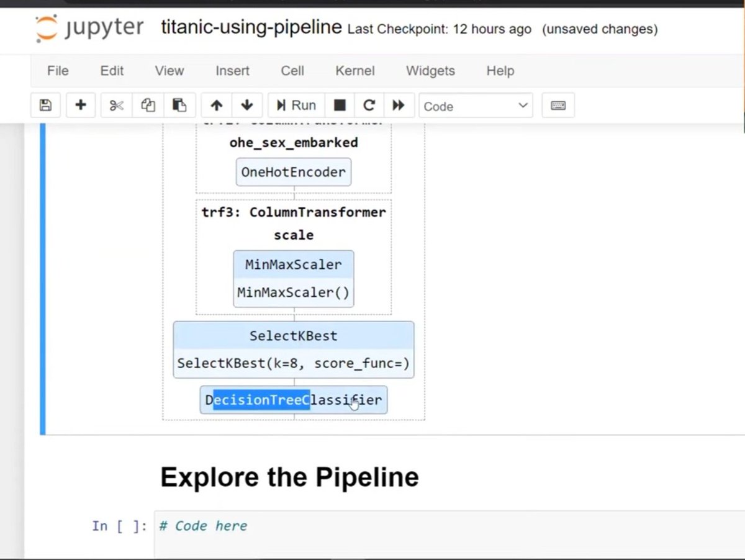The width and height of the screenshot is (745, 560).
Task: Expand the OneHotEncoder estimator box
Action: click(x=294, y=172)
